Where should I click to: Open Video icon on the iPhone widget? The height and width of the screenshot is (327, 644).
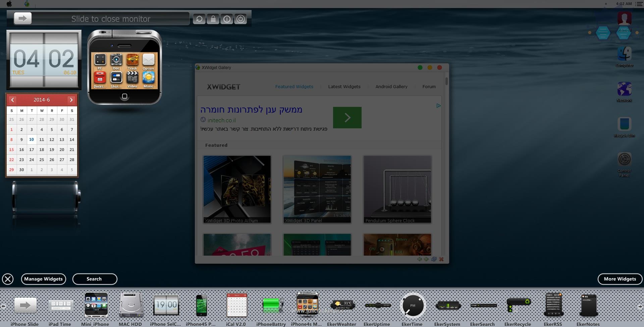(x=132, y=80)
